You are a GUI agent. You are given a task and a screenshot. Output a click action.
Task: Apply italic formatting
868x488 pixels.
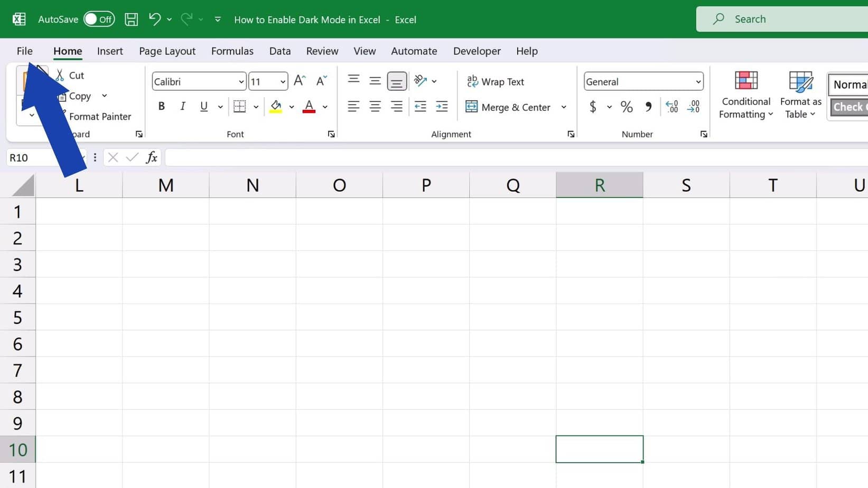coord(182,106)
